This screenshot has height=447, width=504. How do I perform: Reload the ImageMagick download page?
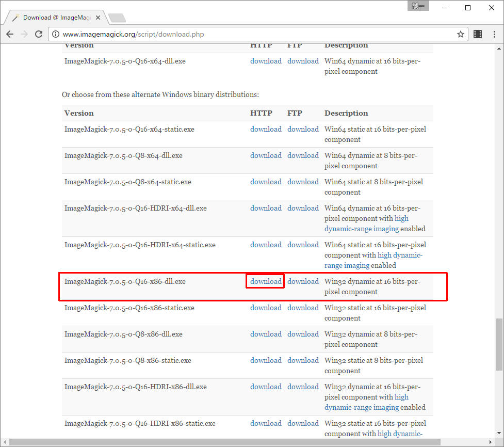tap(39, 34)
